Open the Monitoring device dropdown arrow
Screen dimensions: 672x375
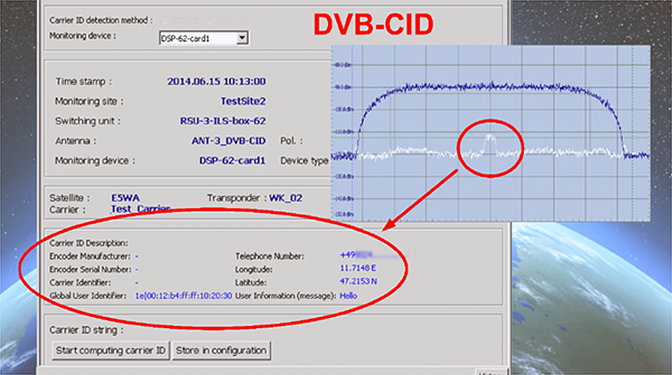(242, 38)
